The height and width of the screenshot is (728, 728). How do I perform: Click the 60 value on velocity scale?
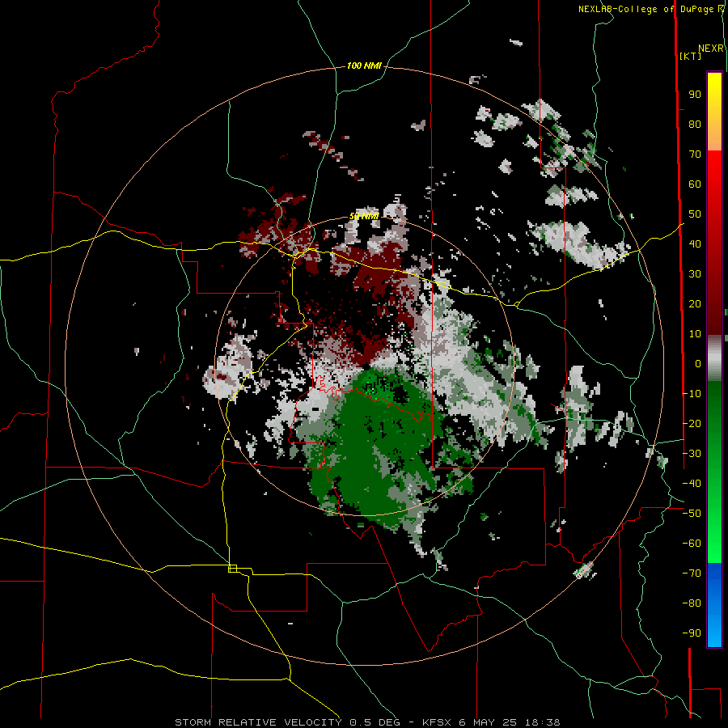[695, 184]
